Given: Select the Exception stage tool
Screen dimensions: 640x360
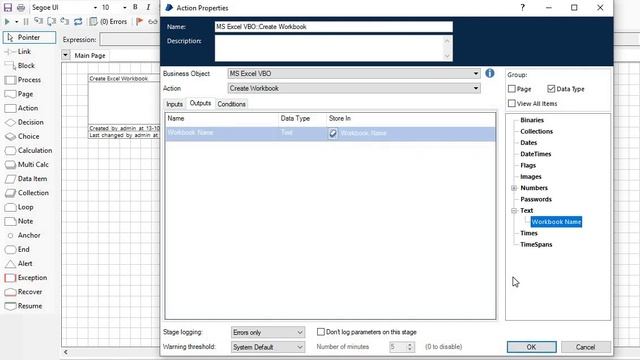Looking at the screenshot, I should 26,278.
